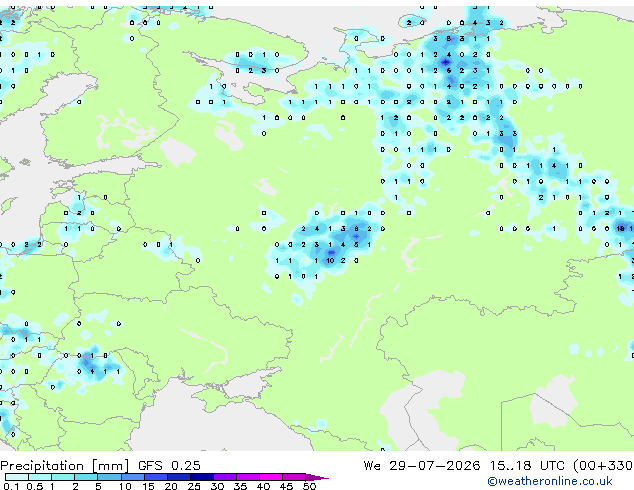Pick the 15–20 mm legend swatch

(x=155, y=477)
